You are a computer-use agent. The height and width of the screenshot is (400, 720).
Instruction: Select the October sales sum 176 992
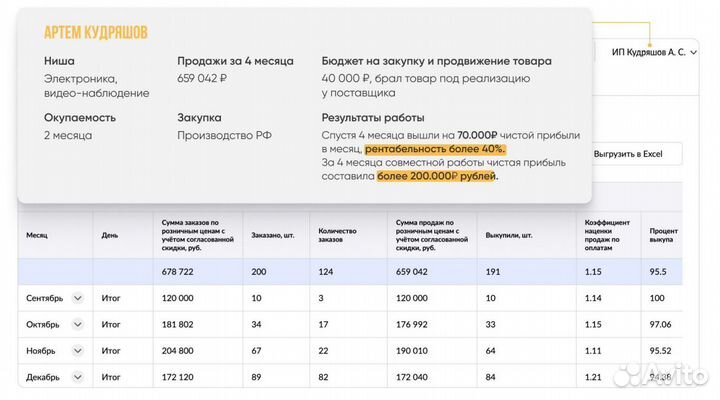[411, 325]
